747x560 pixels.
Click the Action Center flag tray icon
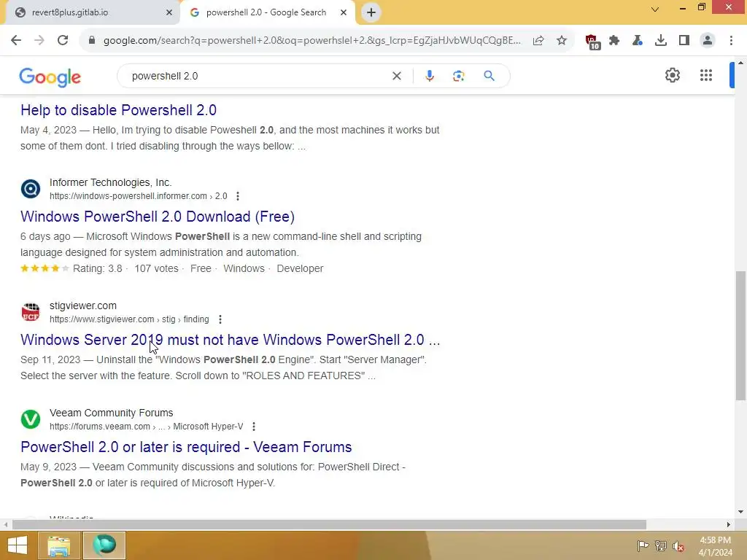[643, 545]
